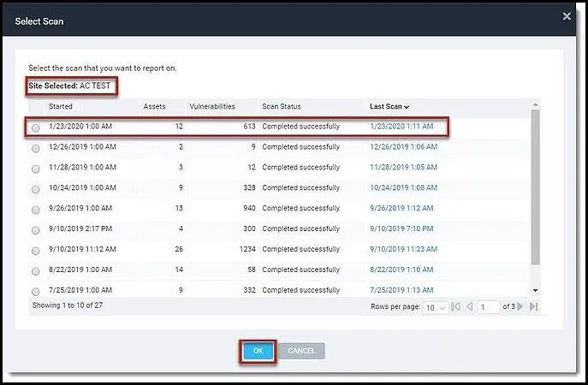588x385 pixels.
Task: Open the 12/26/2019 1:06 AM last scan link
Action: click(x=403, y=147)
